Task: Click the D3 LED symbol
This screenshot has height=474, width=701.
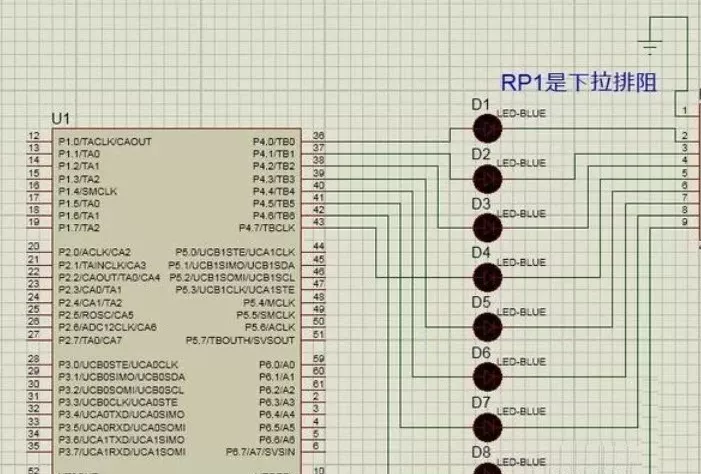Action: coord(487,228)
